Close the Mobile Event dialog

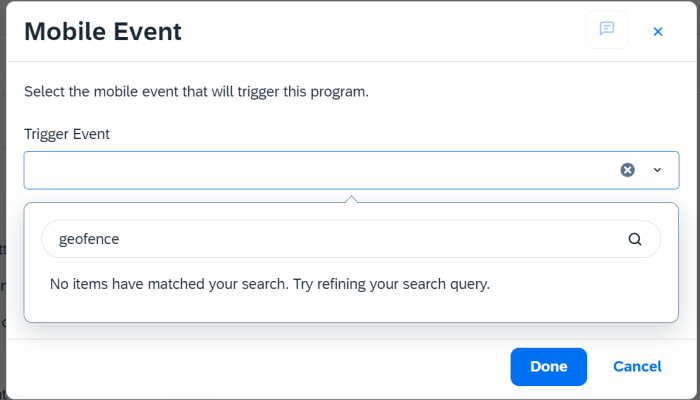pyautogui.click(x=658, y=32)
